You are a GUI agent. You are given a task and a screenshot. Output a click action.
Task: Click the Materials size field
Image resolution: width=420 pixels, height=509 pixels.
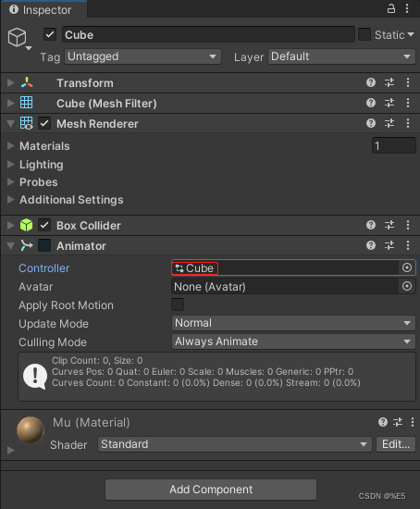coord(393,145)
